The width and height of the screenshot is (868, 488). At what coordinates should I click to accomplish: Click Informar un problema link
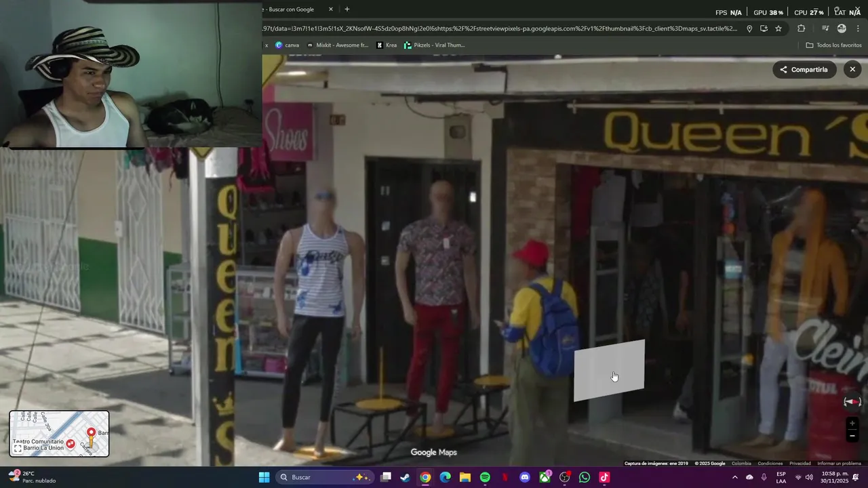(x=840, y=464)
